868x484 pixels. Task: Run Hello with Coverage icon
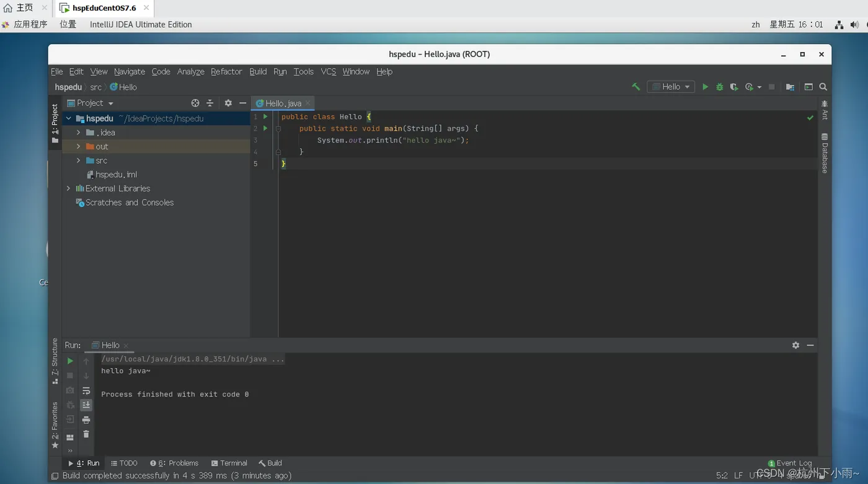[x=734, y=87]
